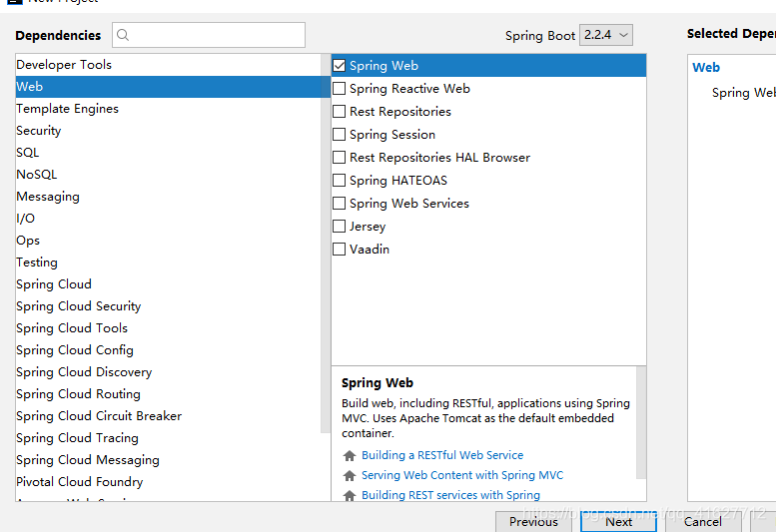Open Pivotal Cloud Foundry category

[x=168, y=481]
